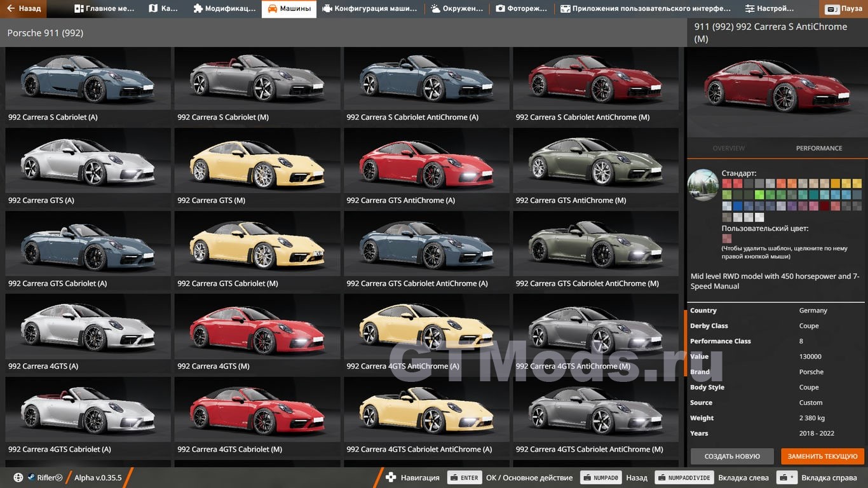The image size is (868, 488).
Task: Pick 992 Carrera GTS Cabriolet AntiChrome (M)
Action: coord(596,251)
